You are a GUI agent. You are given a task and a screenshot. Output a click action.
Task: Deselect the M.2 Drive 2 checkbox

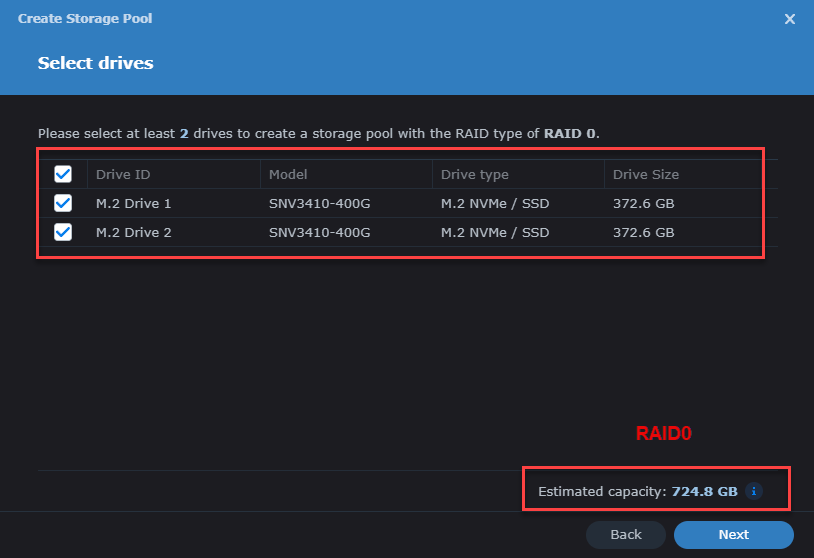(x=63, y=233)
